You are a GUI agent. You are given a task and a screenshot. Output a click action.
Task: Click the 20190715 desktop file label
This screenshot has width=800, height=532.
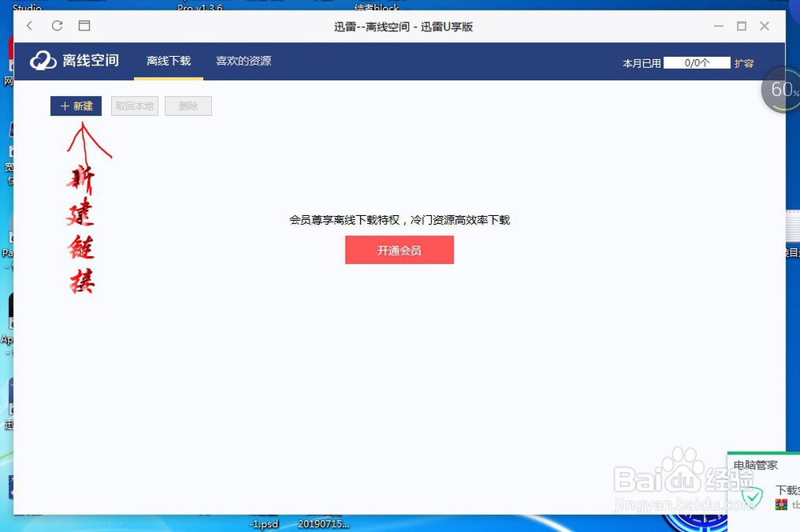[323, 524]
